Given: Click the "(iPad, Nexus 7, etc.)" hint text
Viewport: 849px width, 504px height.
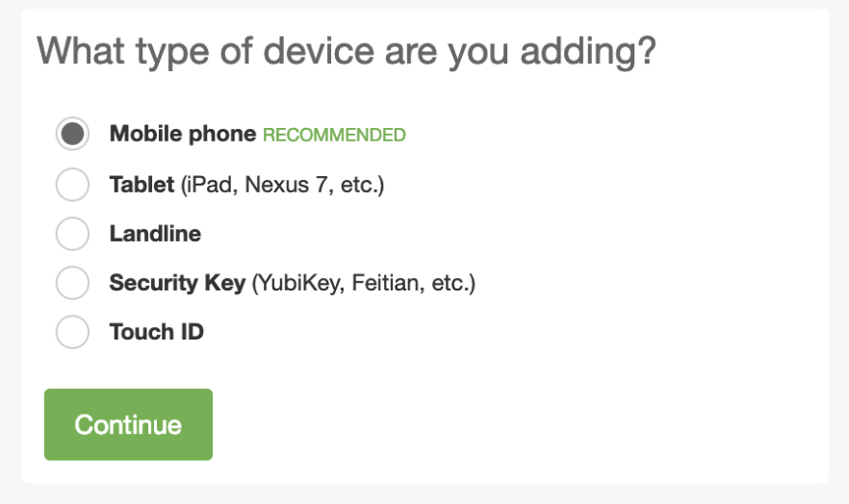Looking at the screenshot, I should [282, 184].
